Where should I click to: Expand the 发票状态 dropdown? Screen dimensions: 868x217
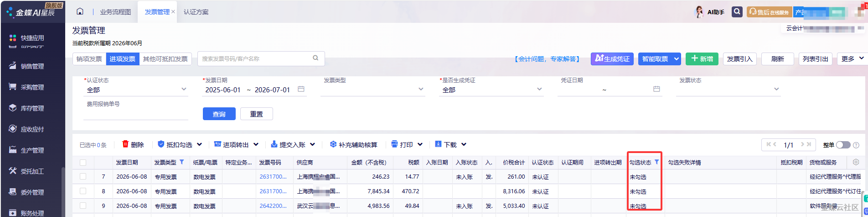(x=776, y=90)
